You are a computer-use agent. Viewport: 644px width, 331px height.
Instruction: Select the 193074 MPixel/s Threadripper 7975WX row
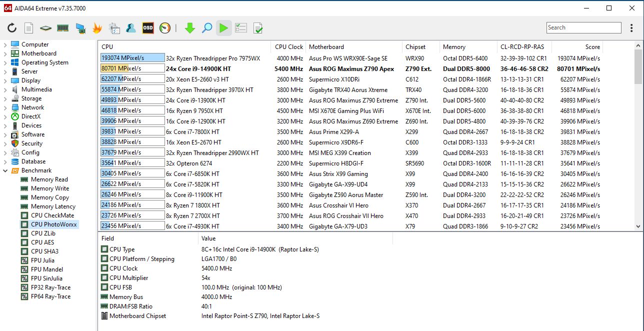(x=350, y=58)
